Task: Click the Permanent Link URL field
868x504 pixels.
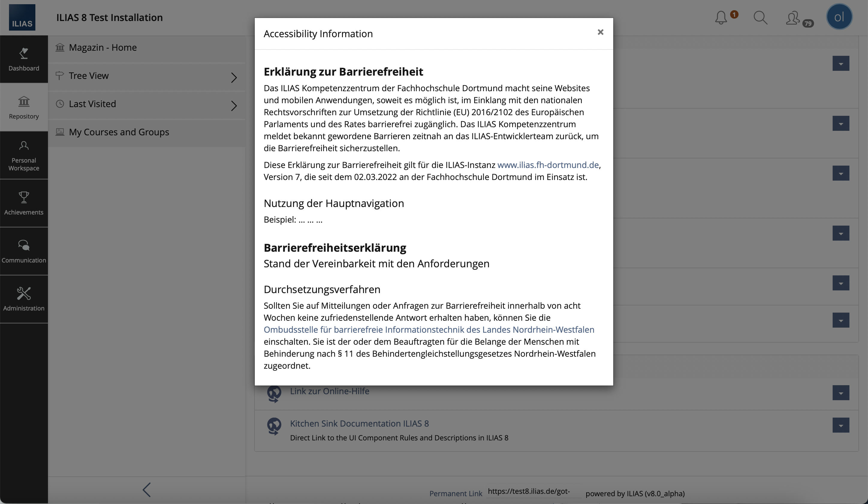Action: coord(533,491)
